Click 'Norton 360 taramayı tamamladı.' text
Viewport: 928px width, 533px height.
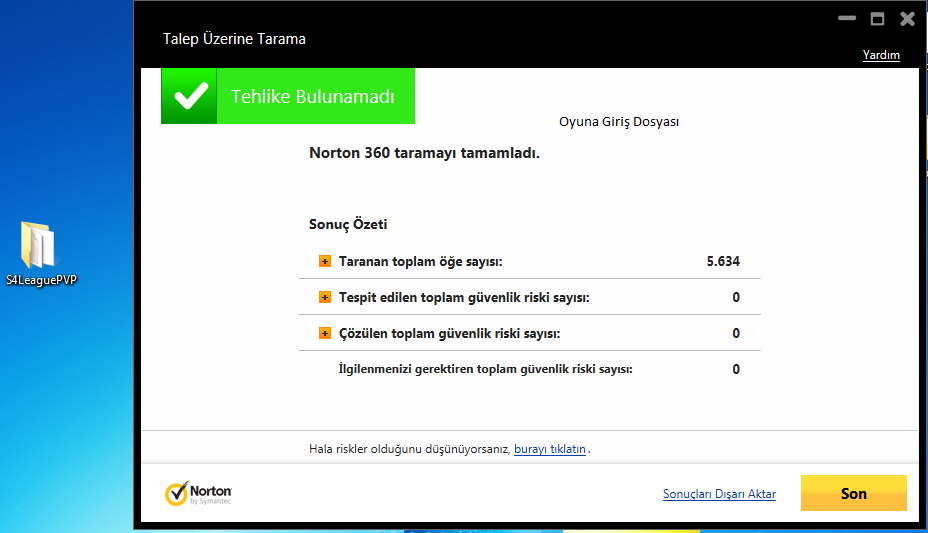[424, 153]
